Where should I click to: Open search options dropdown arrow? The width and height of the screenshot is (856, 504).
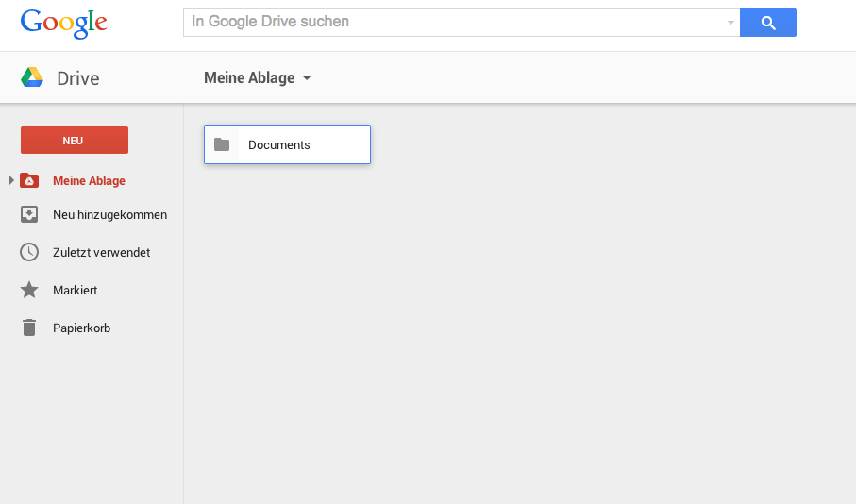point(730,23)
